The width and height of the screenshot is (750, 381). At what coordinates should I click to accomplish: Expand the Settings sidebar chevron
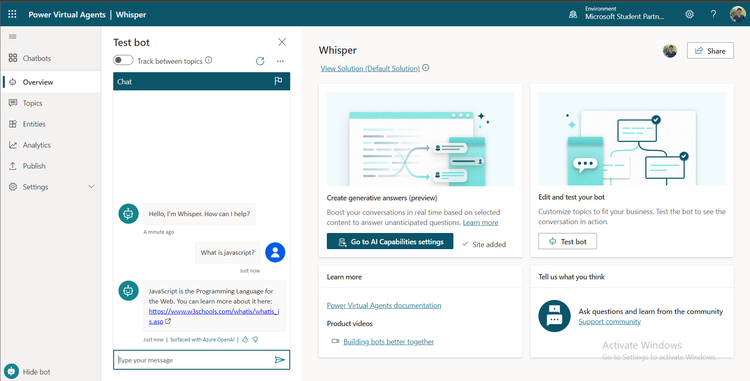pyautogui.click(x=91, y=187)
